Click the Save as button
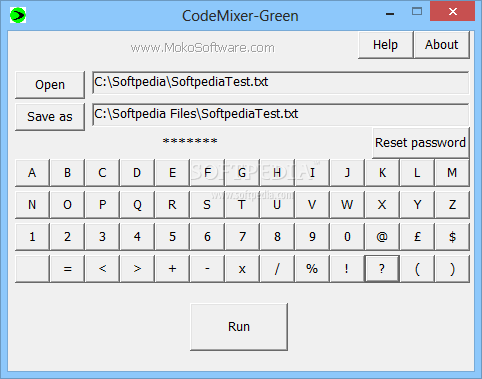482x379 pixels. [x=50, y=117]
